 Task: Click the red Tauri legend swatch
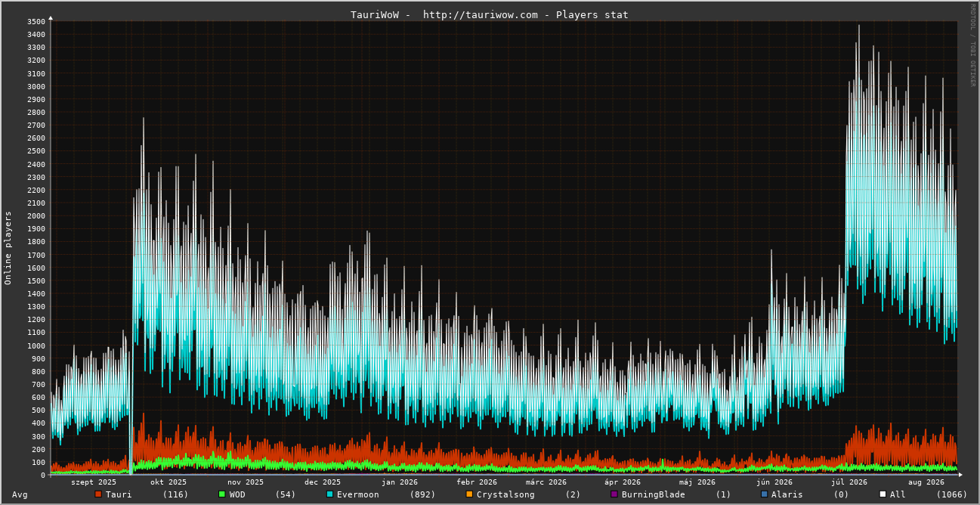tap(98, 494)
